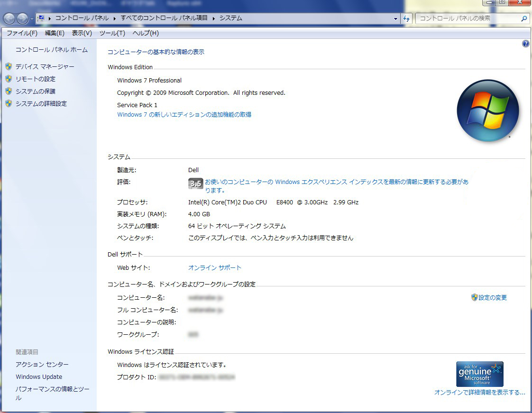Expand the arrow after すべてのコントロール パネル項目 breadcrumb
The height and width of the screenshot is (413, 532).
click(214, 18)
